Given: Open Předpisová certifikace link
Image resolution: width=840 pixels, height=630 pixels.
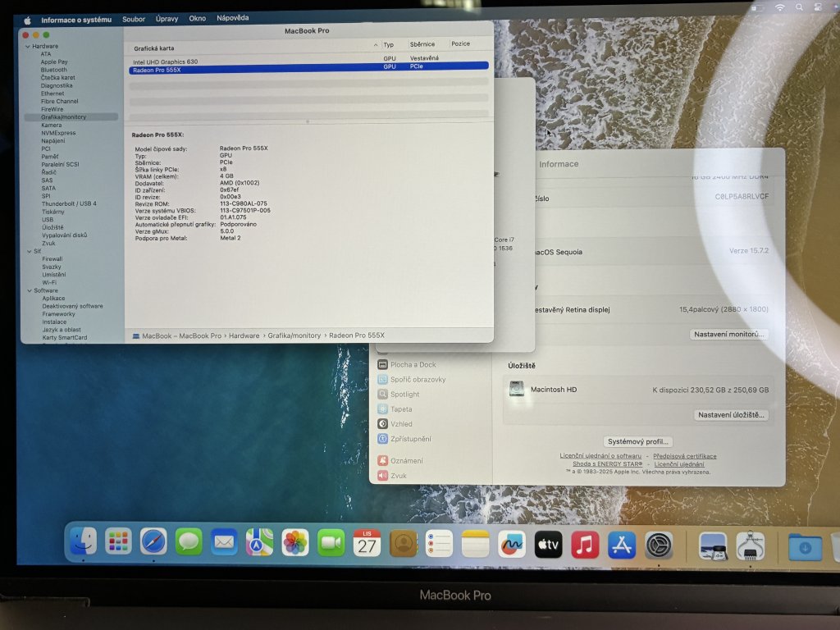Looking at the screenshot, I should pos(684,456).
